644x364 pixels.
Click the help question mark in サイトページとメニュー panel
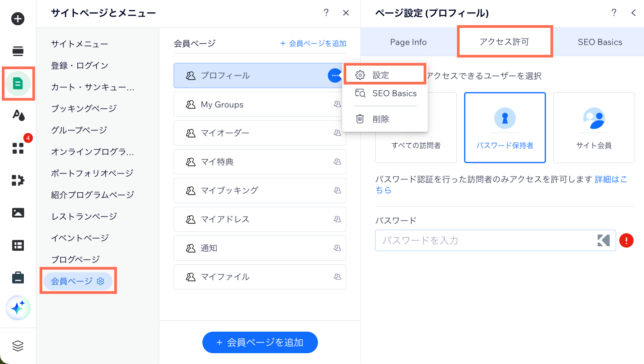326,13
